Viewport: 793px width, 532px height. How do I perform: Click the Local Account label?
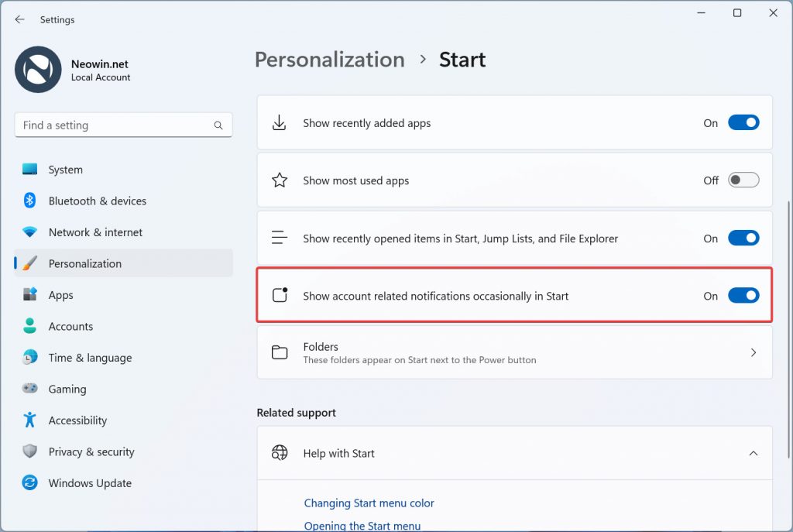101,77
